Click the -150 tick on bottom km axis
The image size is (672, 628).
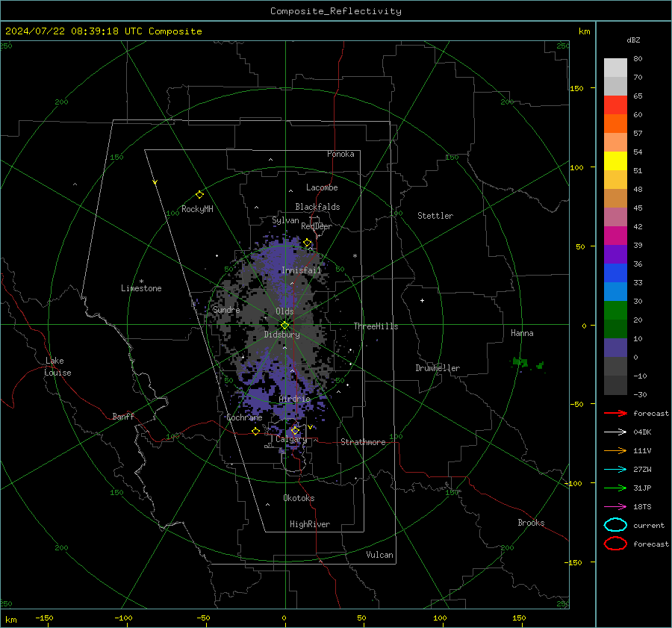[44, 618]
